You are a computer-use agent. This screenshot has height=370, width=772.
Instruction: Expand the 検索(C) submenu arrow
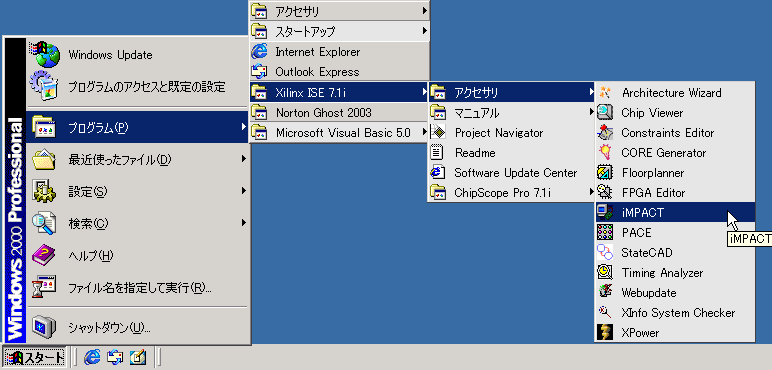pos(243,223)
